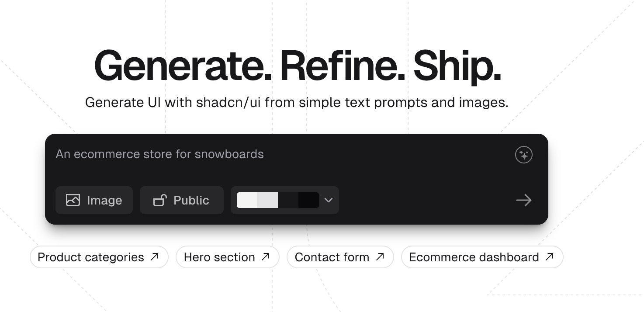Choose the Hero section suggestion
Screen dimensions: 644x312
click(219, 257)
